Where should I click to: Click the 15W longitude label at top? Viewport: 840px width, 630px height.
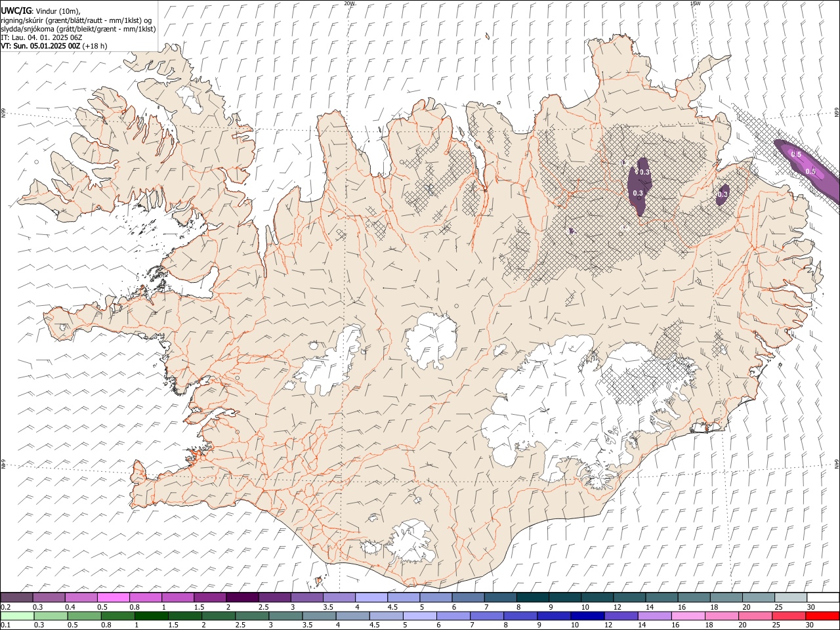(x=695, y=3)
